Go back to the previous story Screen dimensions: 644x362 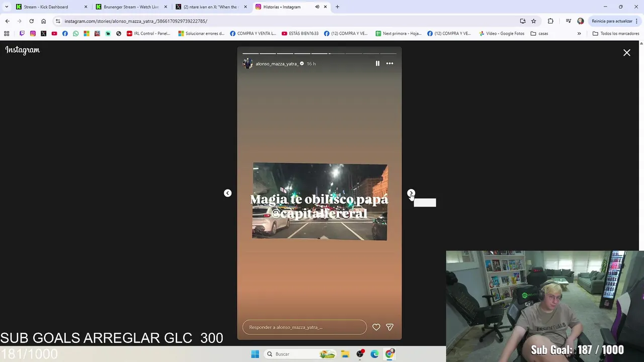pyautogui.click(x=227, y=193)
